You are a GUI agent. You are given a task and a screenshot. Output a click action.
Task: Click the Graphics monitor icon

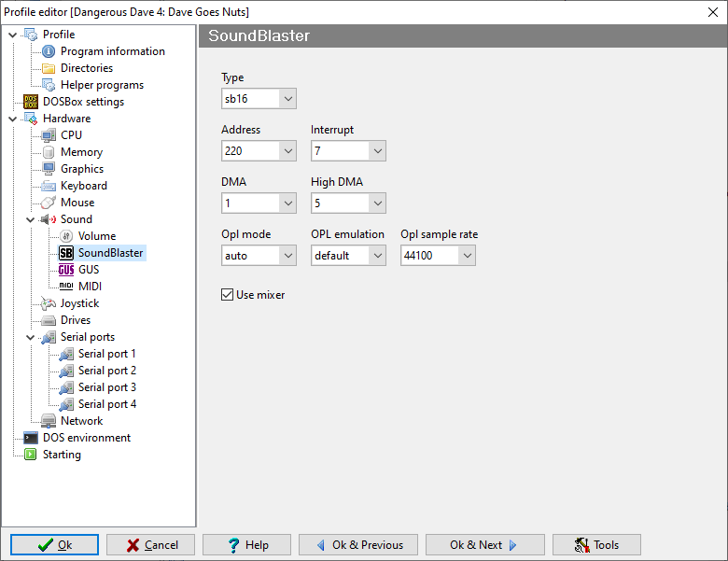coord(49,169)
